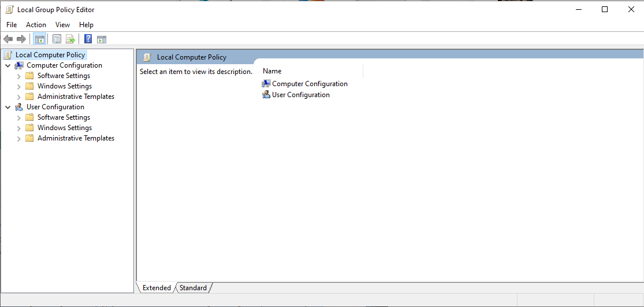Click the folder icon of Software Settings under User Configuration
This screenshot has width=644, height=307.
[29, 117]
